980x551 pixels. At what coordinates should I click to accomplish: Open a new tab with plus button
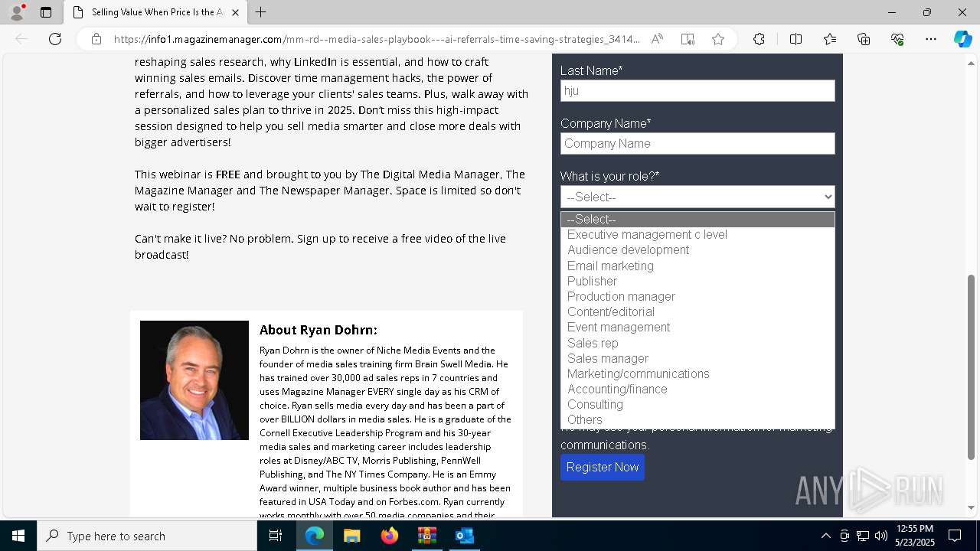[261, 12]
